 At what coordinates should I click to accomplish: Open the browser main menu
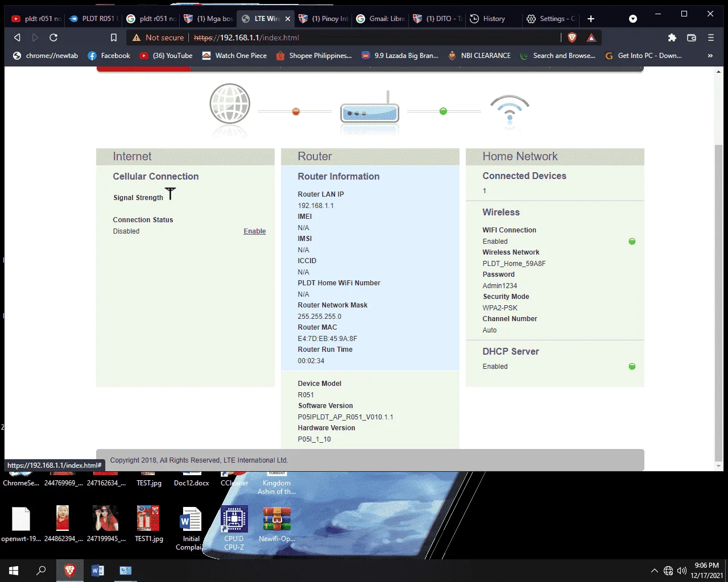click(711, 38)
